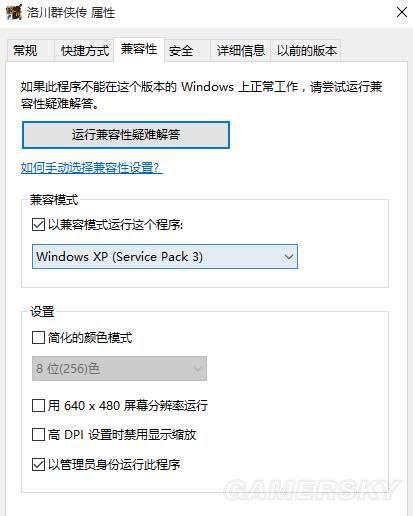This screenshot has width=413, height=516.
Task: Select the 兼容性 tab
Action: (x=139, y=49)
